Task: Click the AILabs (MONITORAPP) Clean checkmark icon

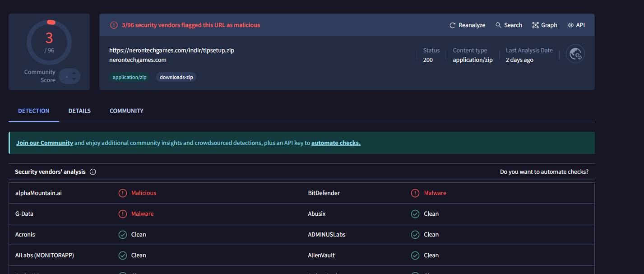Action: point(123,255)
